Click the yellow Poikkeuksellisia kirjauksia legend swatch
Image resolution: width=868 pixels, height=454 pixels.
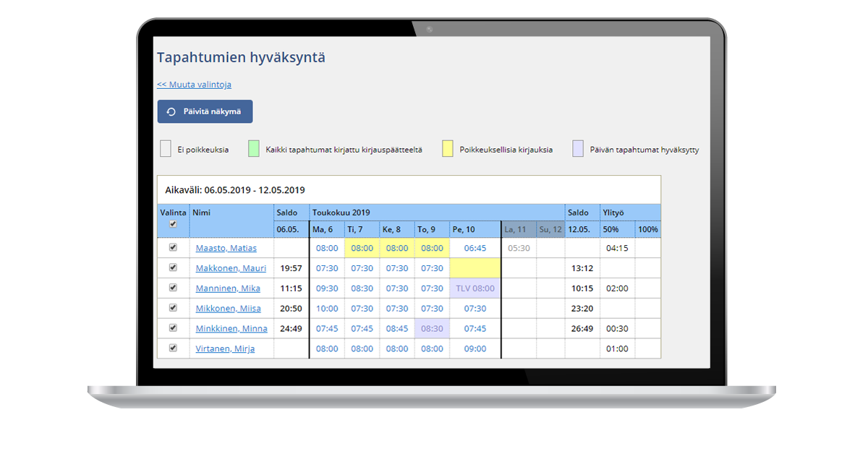pyautogui.click(x=448, y=149)
